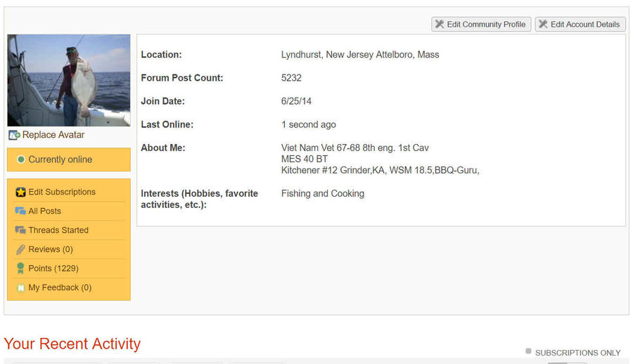Click the green ribbon Points icon

(x=20, y=268)
